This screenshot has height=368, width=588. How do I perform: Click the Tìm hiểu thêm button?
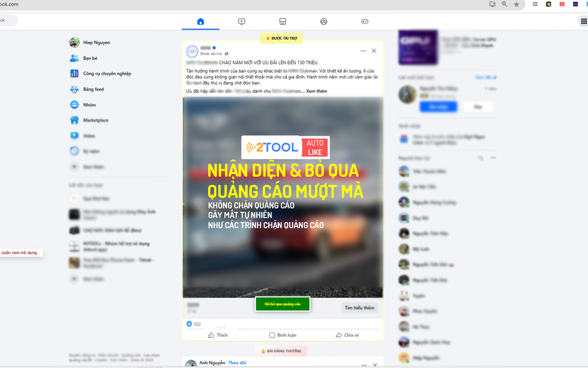tap(360, 307)
